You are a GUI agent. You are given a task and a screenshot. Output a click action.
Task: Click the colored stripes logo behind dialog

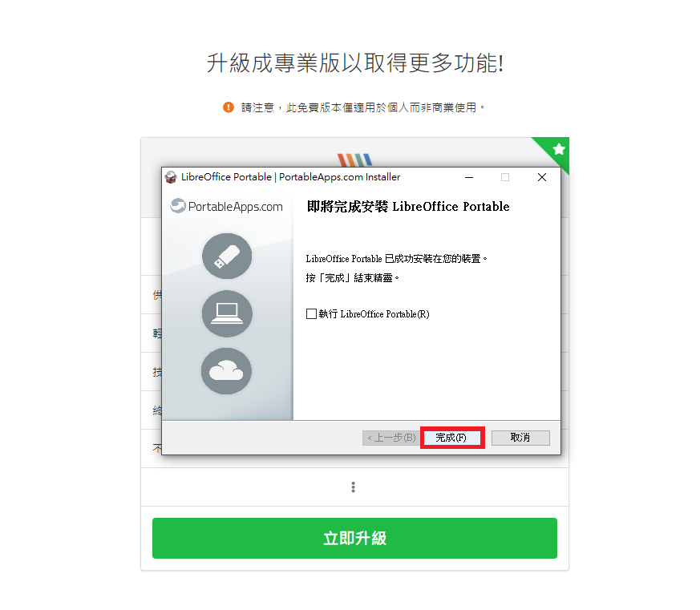[355, 160]
